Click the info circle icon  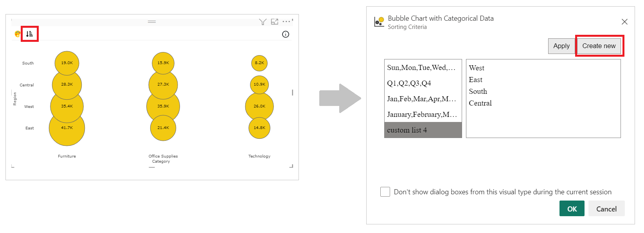286,34
